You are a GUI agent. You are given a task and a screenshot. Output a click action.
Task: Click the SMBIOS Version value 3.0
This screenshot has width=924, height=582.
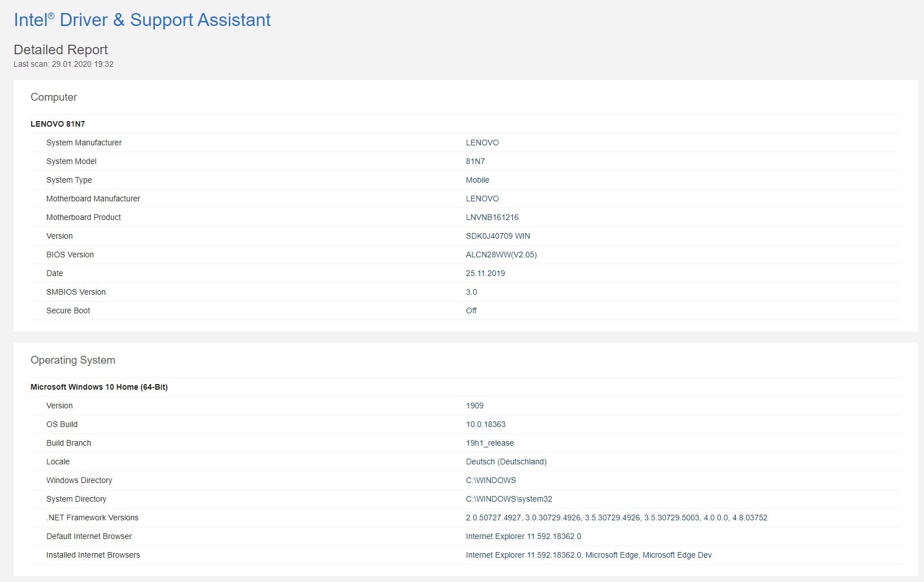click(471, 292)
